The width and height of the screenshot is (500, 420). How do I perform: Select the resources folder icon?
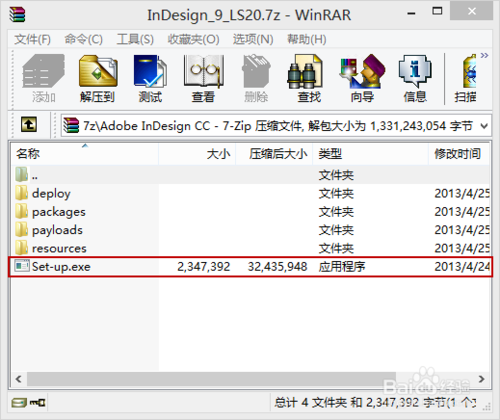tap(22, 248)
